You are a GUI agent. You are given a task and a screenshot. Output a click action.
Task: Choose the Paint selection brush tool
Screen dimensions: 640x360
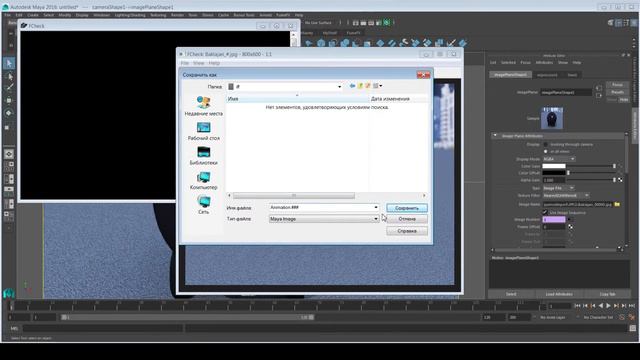(9, 87)
